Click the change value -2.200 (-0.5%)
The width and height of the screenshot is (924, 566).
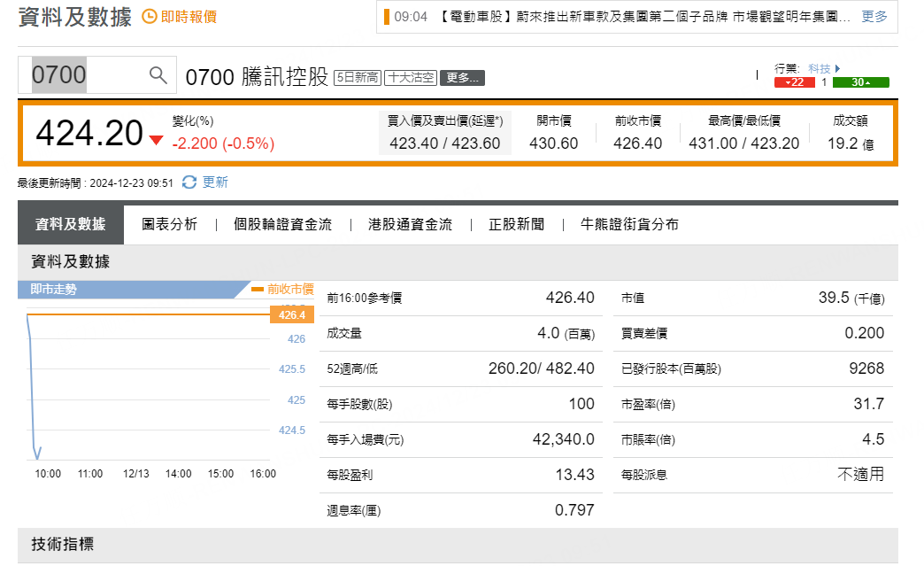(x=223, y=143)
